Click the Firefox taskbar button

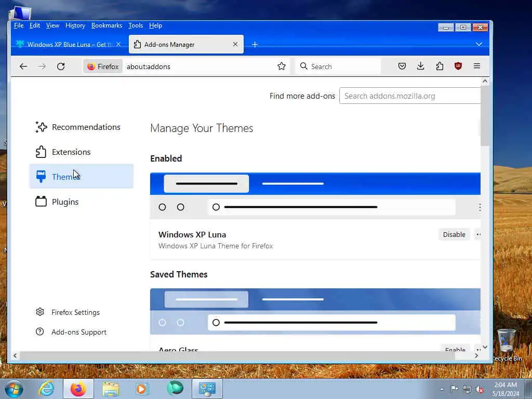coord(78,389)
